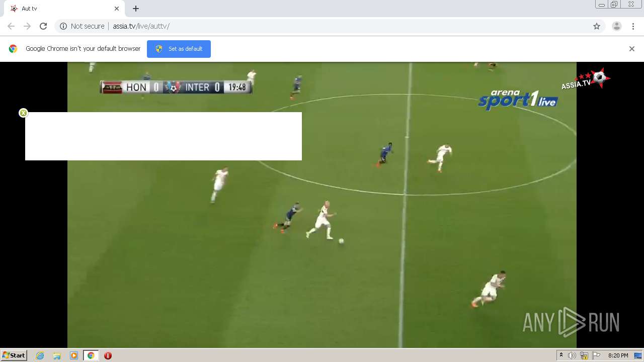Restore down the Chrome window
This screenshot has width=644, height=362.
[614, 5]
